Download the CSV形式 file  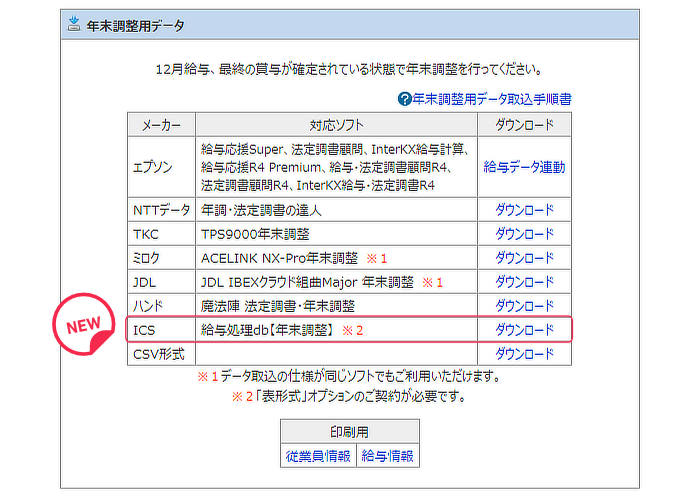[x=524, y=354]
